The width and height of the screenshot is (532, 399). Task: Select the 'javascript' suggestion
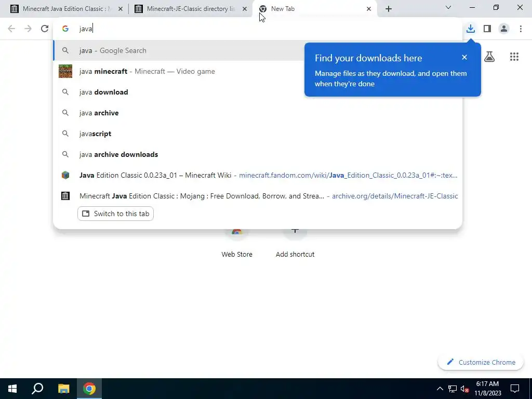pyautogui.click(x=258, y=134)
